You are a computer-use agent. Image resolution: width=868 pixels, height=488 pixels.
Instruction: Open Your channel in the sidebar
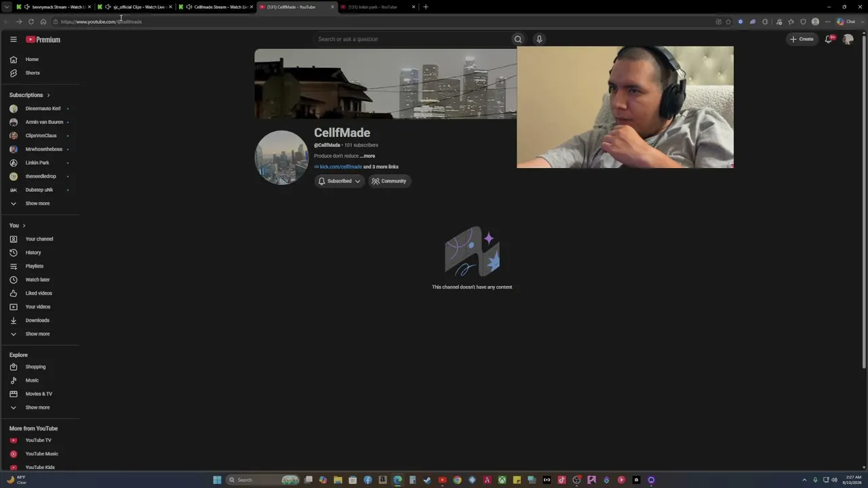tap(41, 239)
